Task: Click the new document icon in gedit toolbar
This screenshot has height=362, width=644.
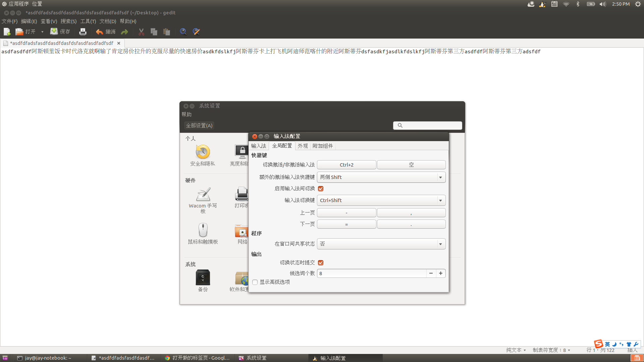Action: pos(7,32)
